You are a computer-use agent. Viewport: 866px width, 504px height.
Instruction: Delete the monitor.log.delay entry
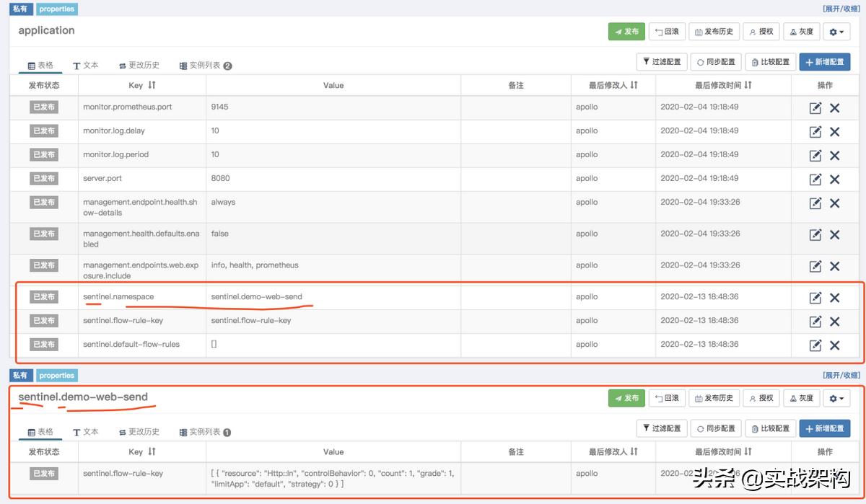835,132
